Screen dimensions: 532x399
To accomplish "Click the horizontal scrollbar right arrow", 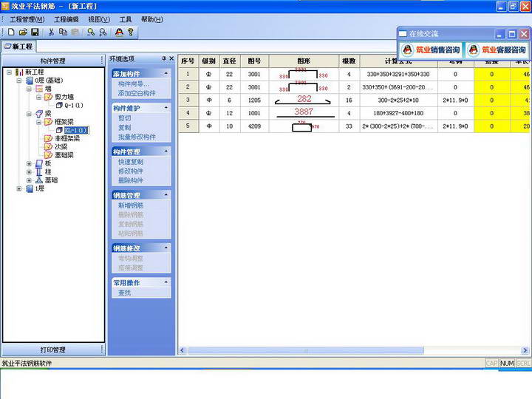I will 525,350.
